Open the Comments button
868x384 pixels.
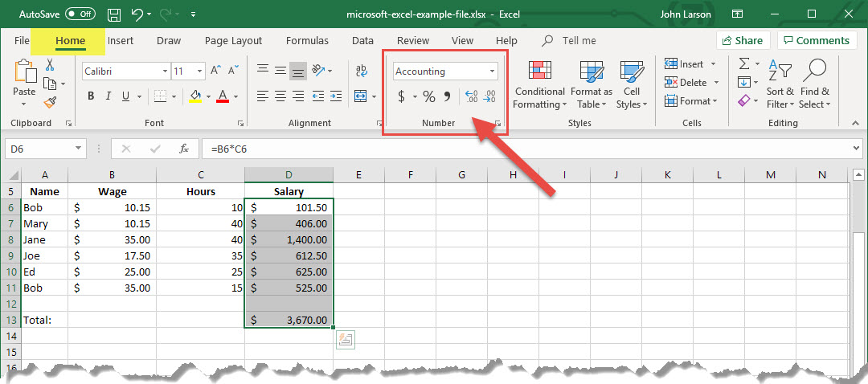click(817, 40)
